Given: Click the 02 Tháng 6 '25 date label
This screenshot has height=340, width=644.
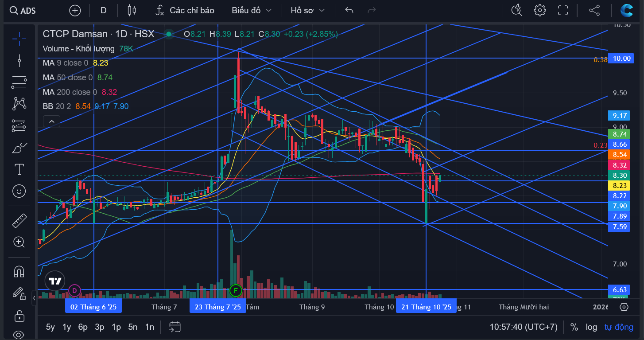Looking at the screenshot, I should [93, 307].
